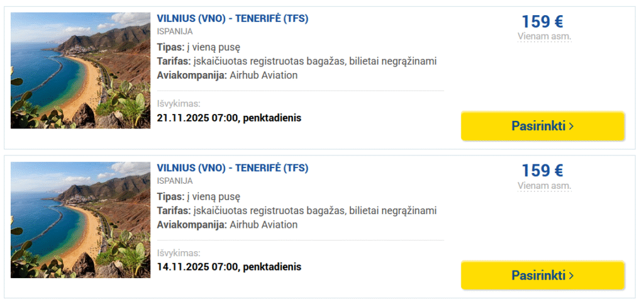The height and width of the screenshot is (304, 644).
Task: Select the ISPANIJA label in the 14.11.2025 card
Action: click(x=175, y=181)
